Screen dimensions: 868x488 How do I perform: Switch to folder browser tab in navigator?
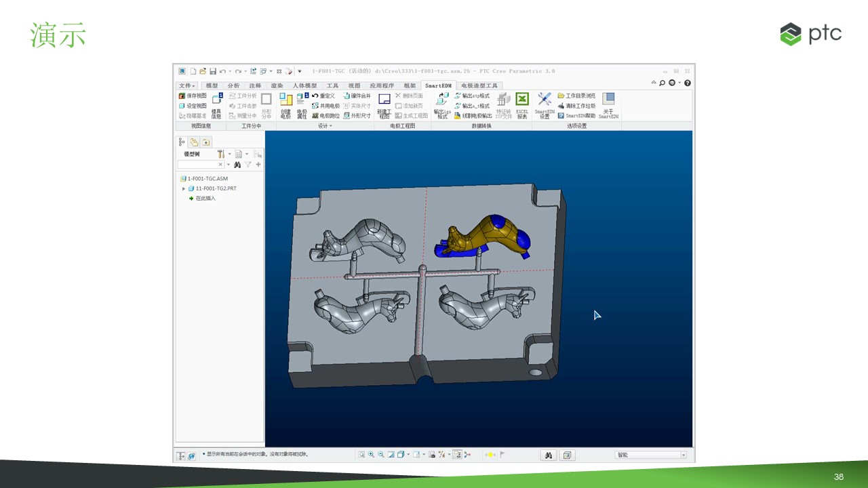pos(194,142)
